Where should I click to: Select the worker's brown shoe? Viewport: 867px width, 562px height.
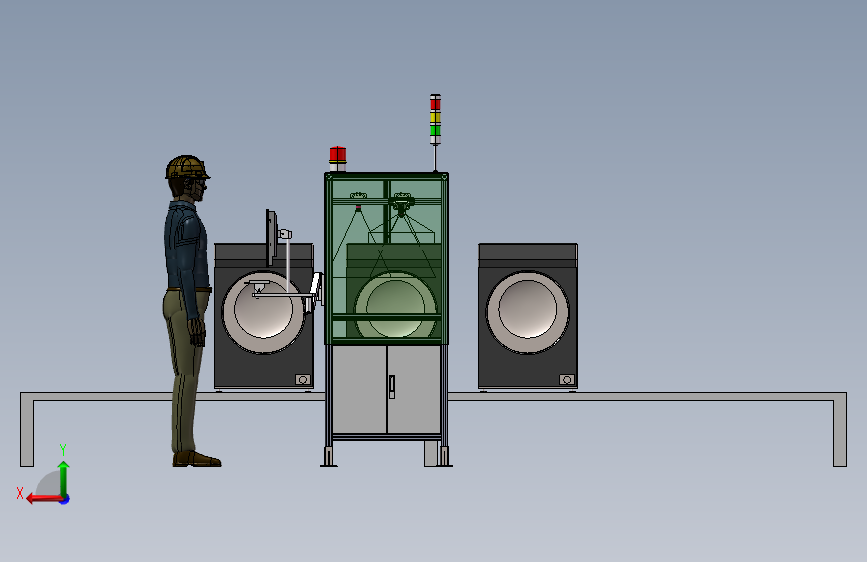(197, 459)
